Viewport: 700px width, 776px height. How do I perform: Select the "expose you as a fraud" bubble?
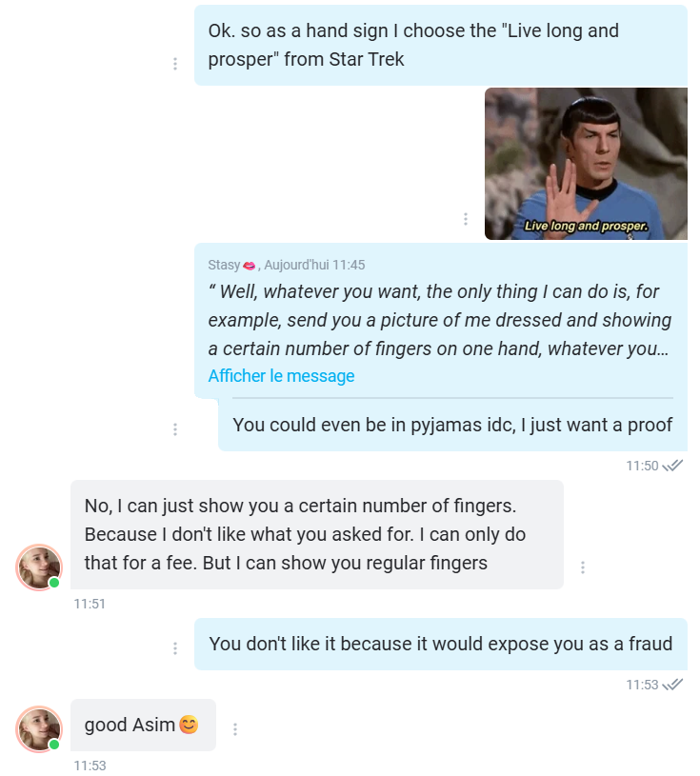coord(440,644)
